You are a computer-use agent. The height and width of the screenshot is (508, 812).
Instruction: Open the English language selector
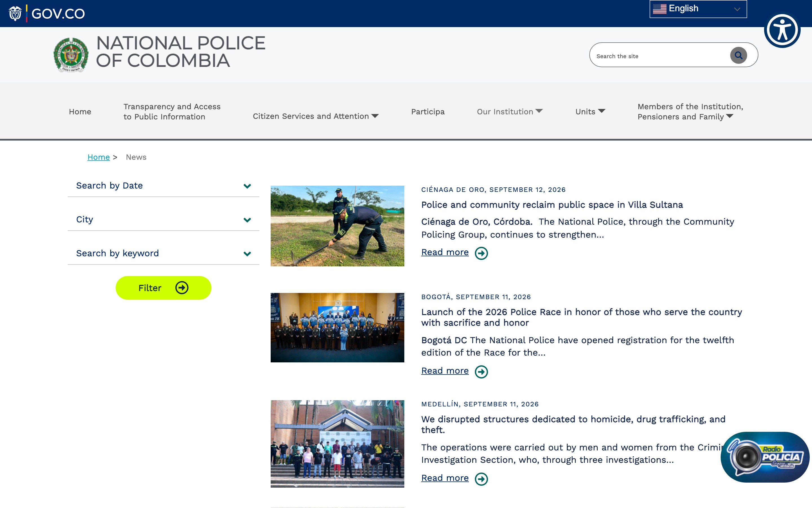(698, 9)
